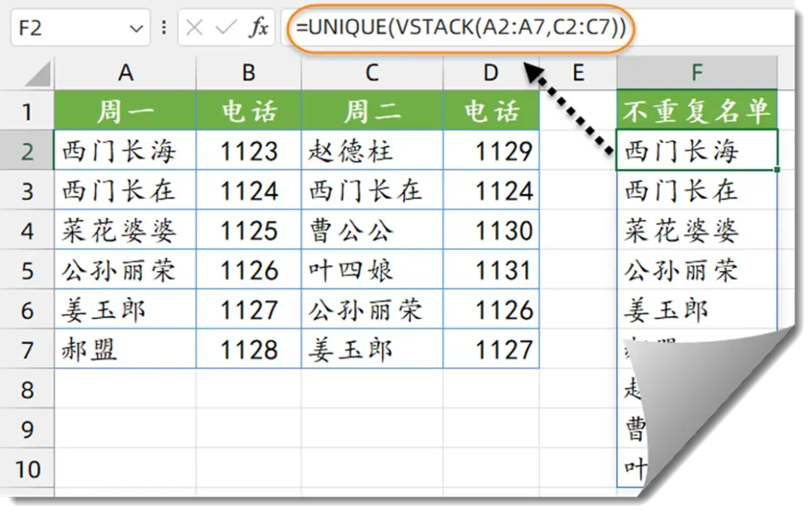Select column E header

[x=578, y=73]
